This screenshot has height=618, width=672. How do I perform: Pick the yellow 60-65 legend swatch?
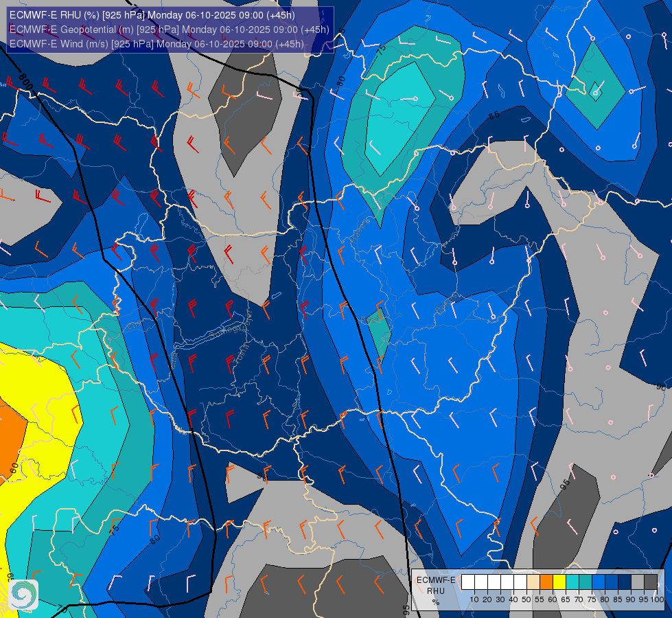point(559,582)
